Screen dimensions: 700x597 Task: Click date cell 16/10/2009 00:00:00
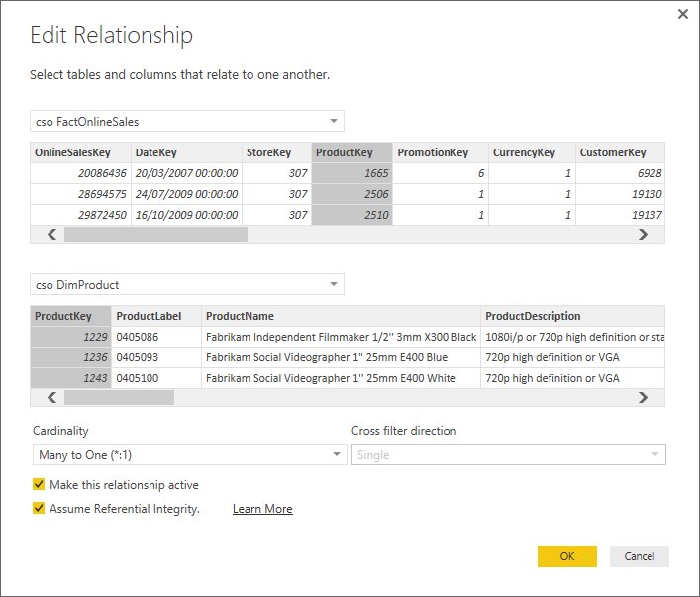(186, 215)
